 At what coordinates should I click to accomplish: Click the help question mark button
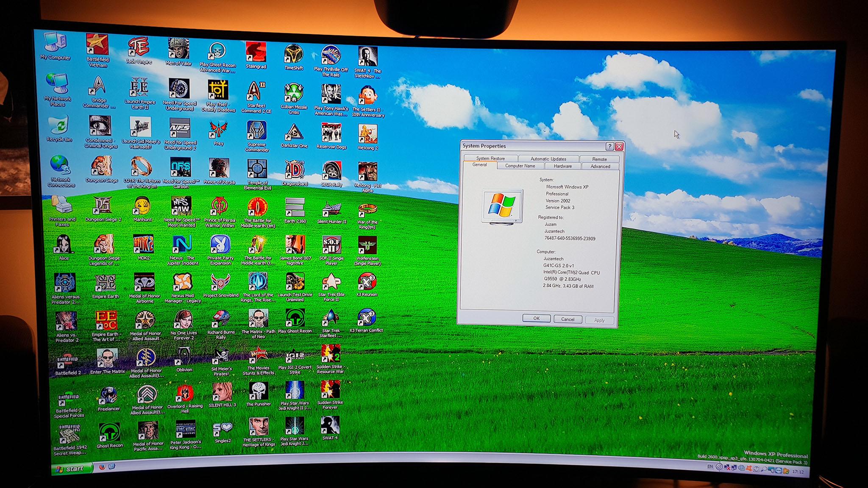(x=609, y=147)
